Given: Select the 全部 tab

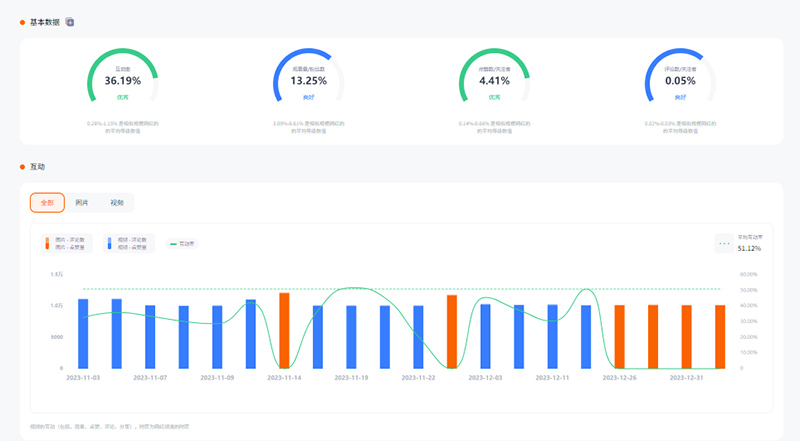Looking at the screenshot, I should coord(47,203).
